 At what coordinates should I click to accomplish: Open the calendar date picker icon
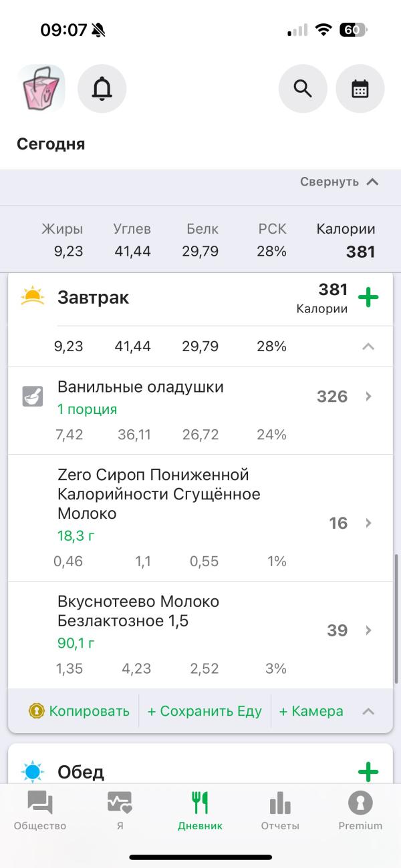360,89
